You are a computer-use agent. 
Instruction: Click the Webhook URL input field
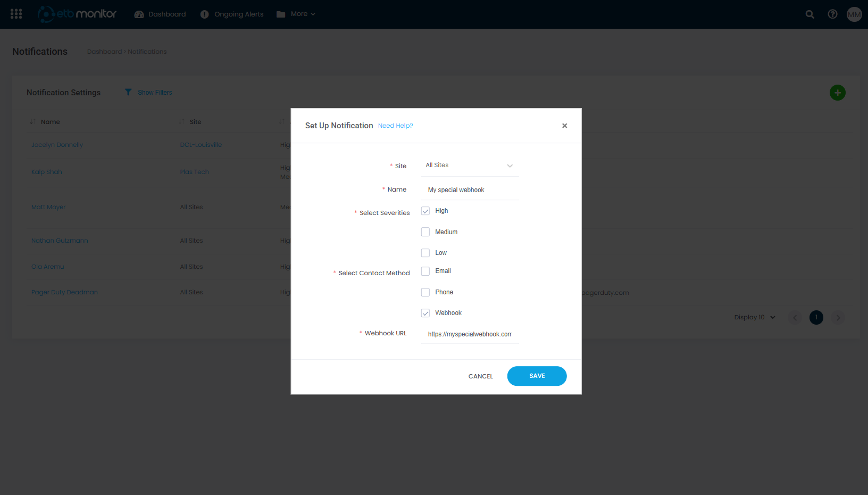(470, 334)
